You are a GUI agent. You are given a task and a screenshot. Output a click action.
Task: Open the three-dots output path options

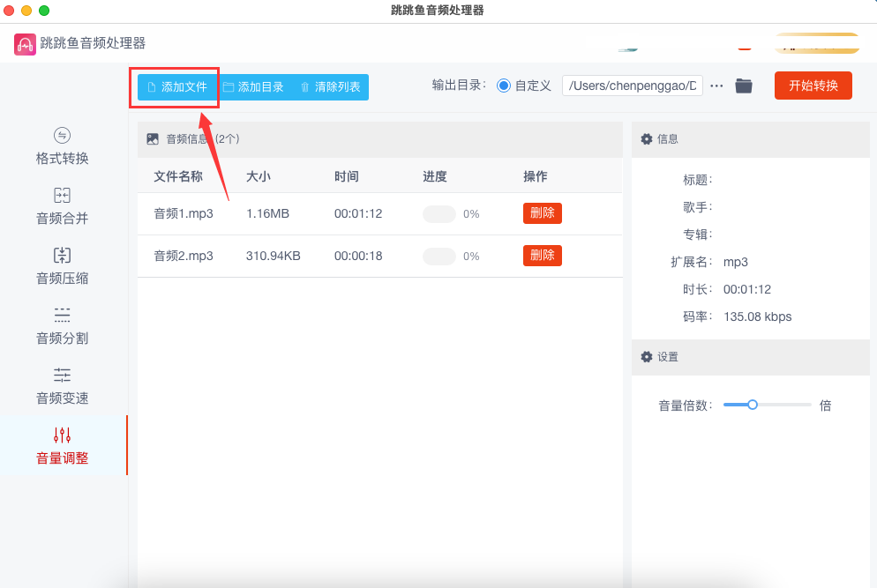tap(716, 86)
